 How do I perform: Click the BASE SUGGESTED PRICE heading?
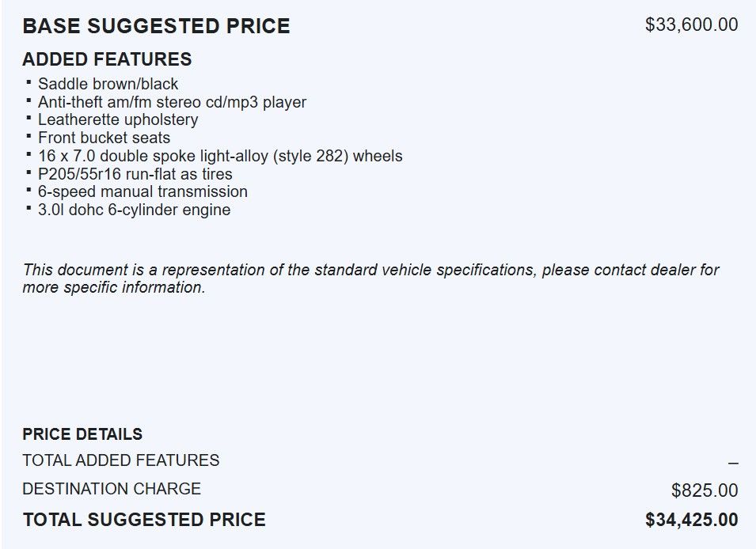(x=156, y=26)
